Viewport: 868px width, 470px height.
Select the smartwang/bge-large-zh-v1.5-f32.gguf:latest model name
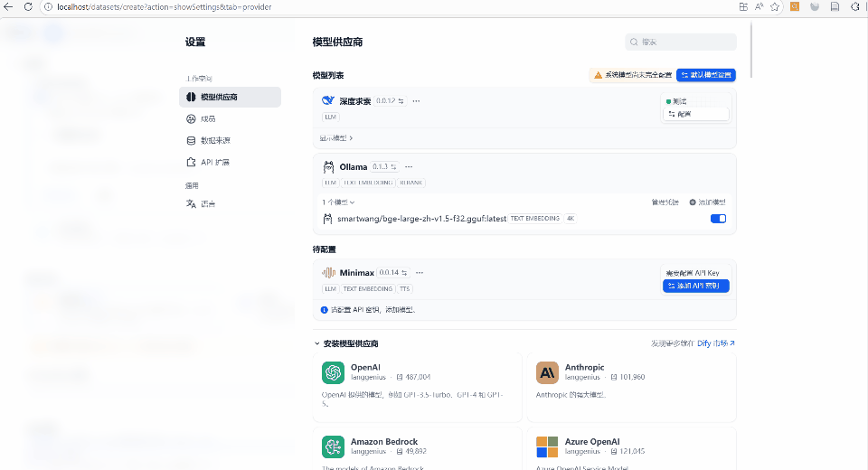pos(422,219)
